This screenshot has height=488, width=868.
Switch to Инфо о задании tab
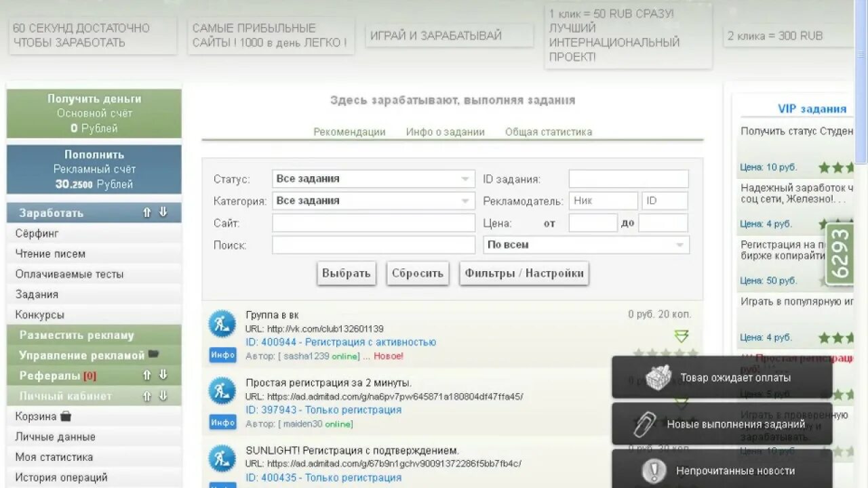(446, 132)
